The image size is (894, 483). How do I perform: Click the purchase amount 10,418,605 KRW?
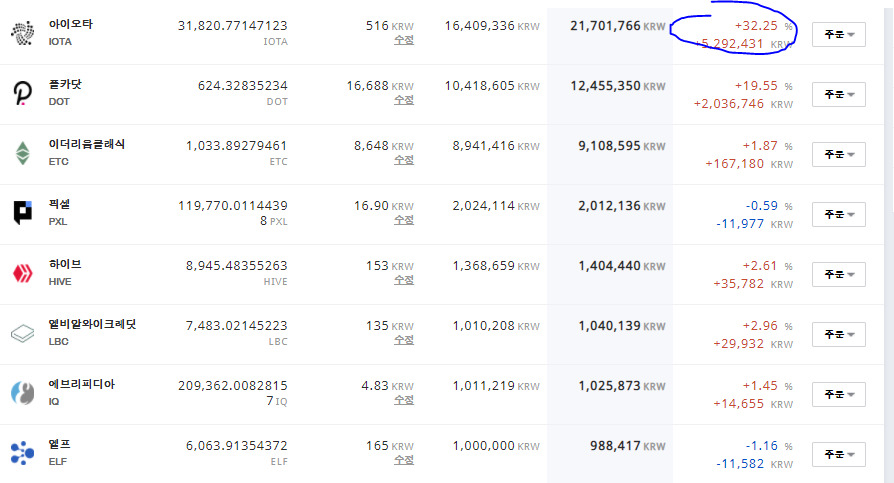(x=492, y=86)
